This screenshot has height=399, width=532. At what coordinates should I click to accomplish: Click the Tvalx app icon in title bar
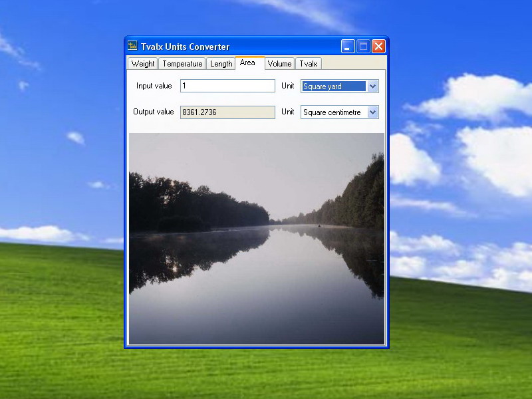132,46
